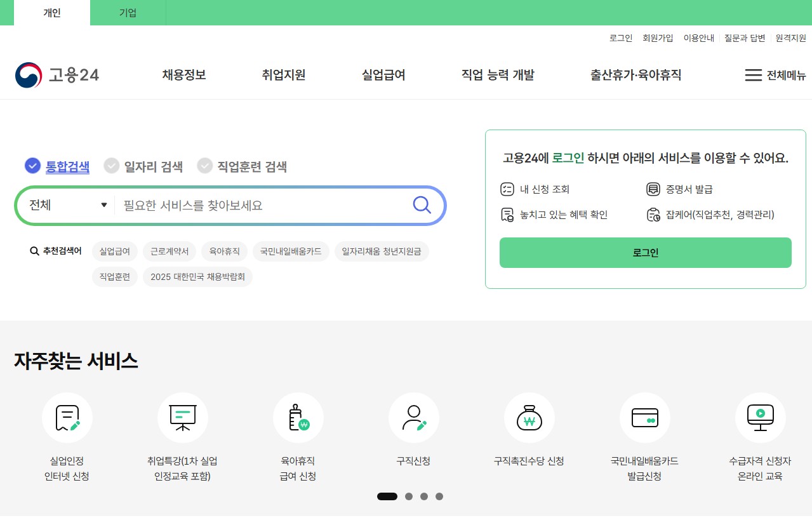Click the 2025 대한민국 채용박람회 chip

(197, 277)
